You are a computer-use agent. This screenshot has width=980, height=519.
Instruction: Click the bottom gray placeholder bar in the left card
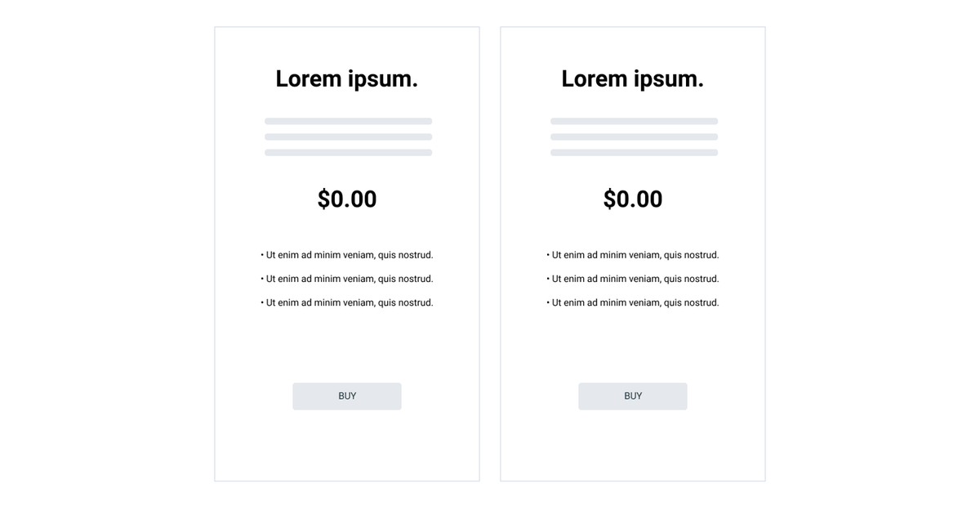pos(348,152)
